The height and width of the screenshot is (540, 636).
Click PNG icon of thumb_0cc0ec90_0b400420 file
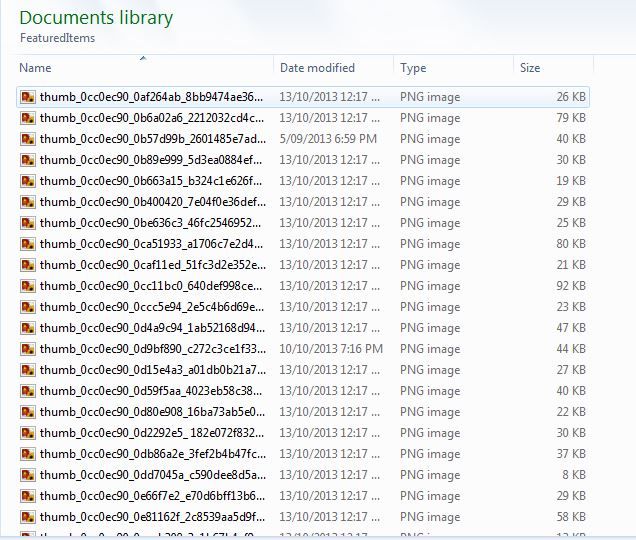click(x=28, y=202)
